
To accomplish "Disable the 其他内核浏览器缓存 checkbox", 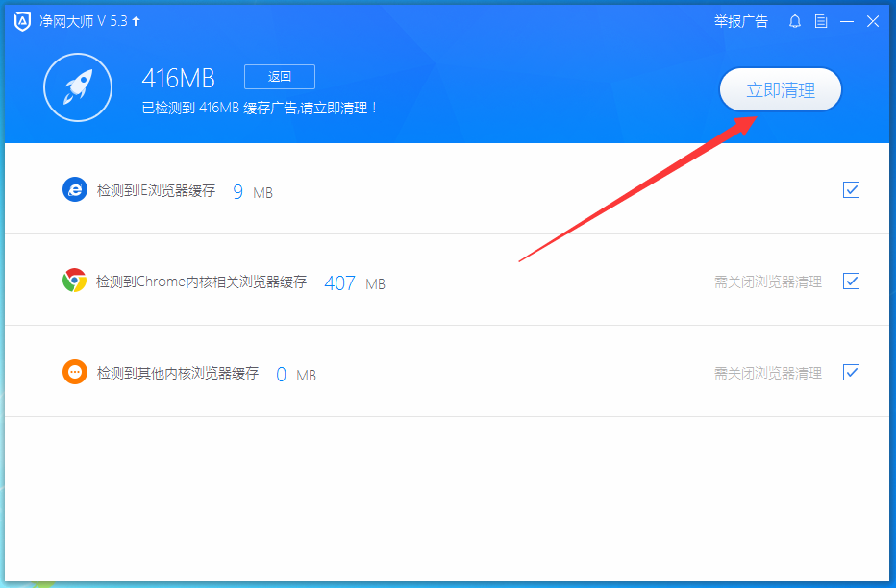I will pyautogui.click(x=851, y=372).
